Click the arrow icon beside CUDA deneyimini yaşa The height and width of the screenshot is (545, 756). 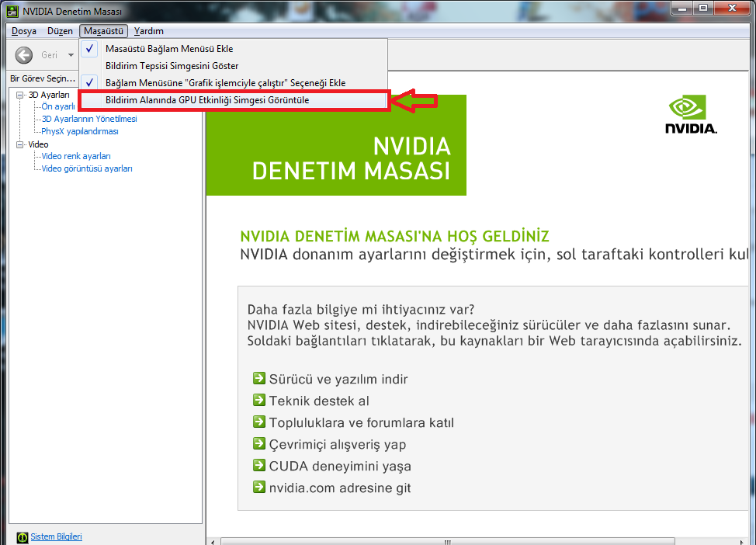pyautogui.click(x=259, y=466)
